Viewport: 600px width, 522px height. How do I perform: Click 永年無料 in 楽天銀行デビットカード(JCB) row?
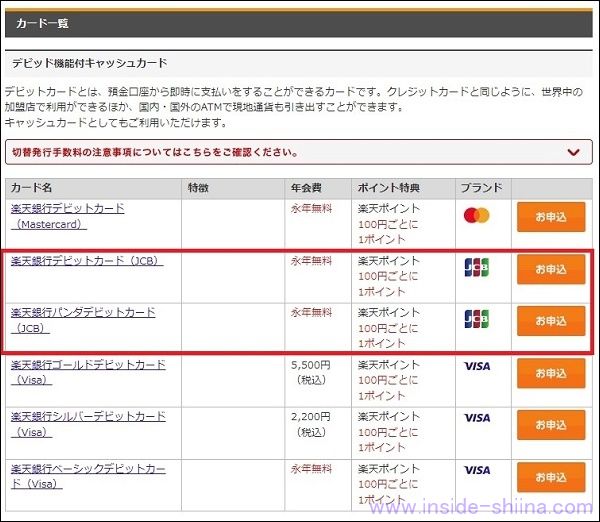point(311,261)
